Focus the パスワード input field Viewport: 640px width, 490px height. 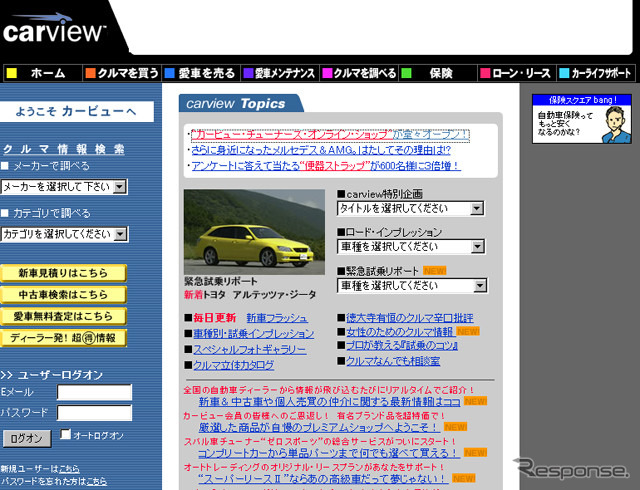pos(94,413)
